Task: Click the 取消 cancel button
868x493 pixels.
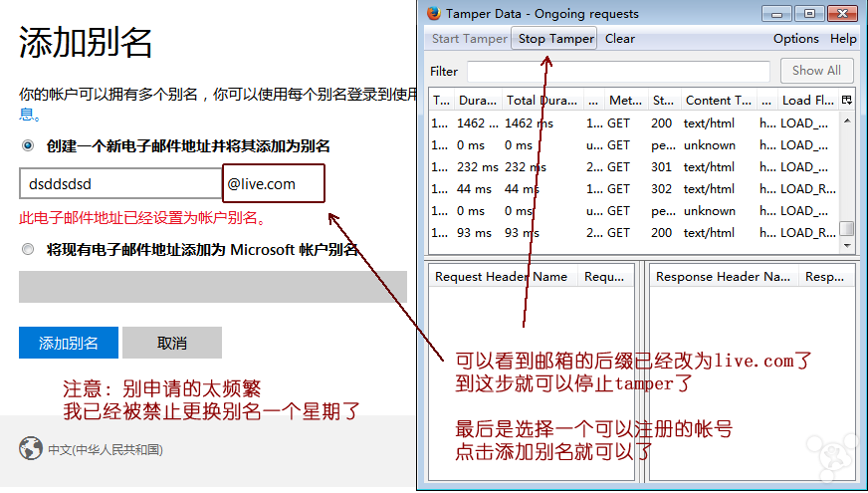Action: 172,343
